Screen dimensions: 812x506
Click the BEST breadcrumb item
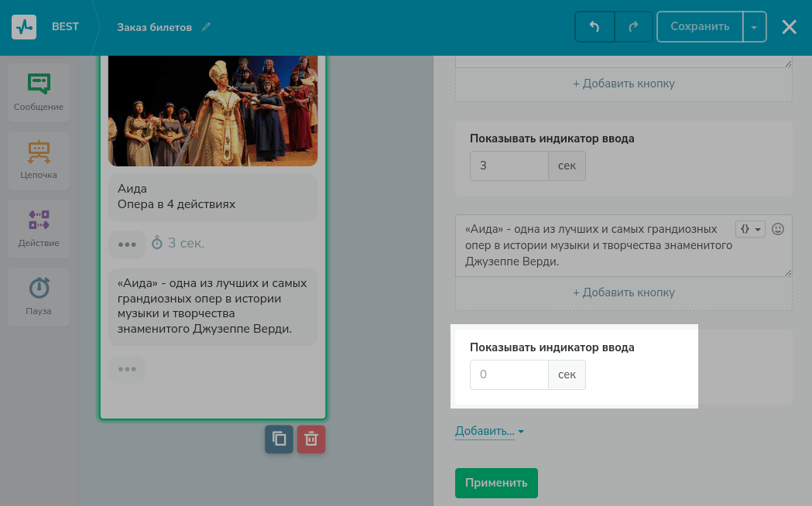[x=65, y=26]
